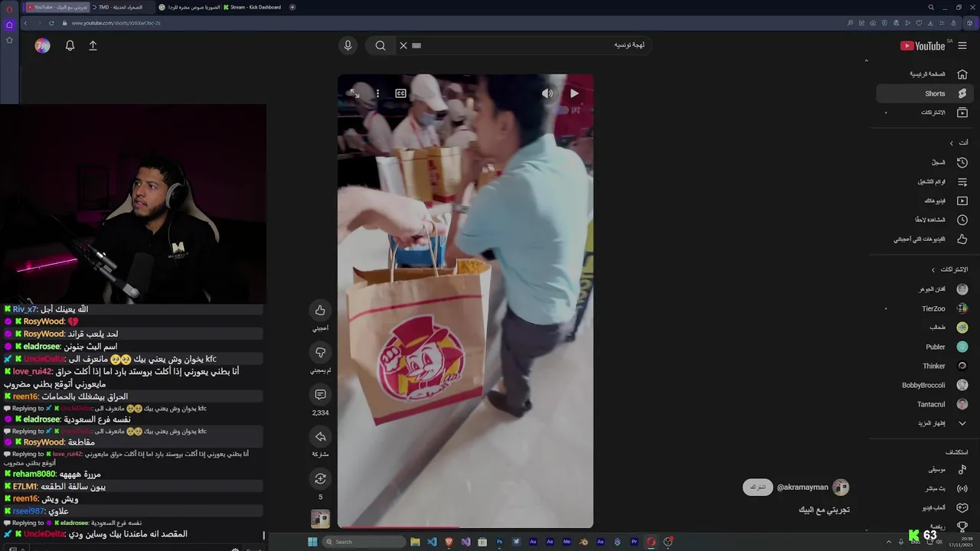Switch to the YouTube browser tab
The height and width of the screenshot is (551, 980).
coord(57,7)
